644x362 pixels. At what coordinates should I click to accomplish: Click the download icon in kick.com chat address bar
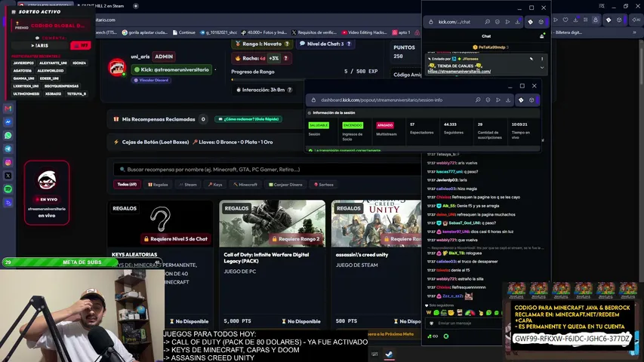517,22
